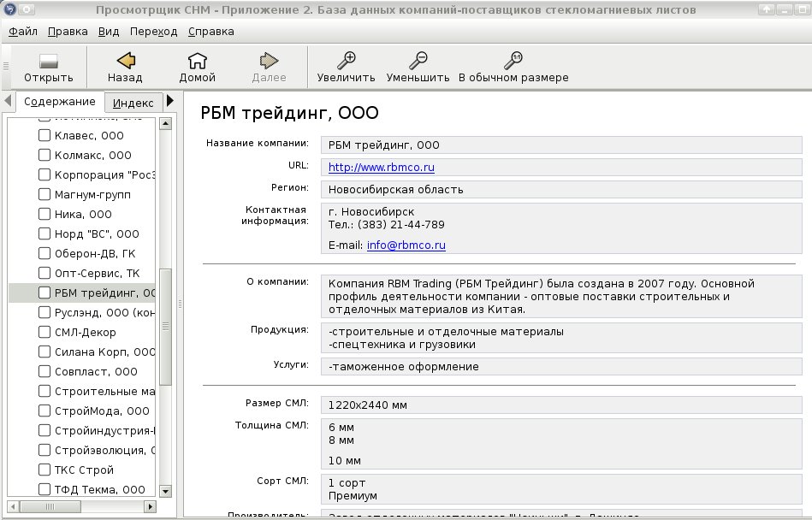The width and height of the screenshot is (812, 520).
Task: Select Норд "ВС", ООО entry
Action: point(97,233)
